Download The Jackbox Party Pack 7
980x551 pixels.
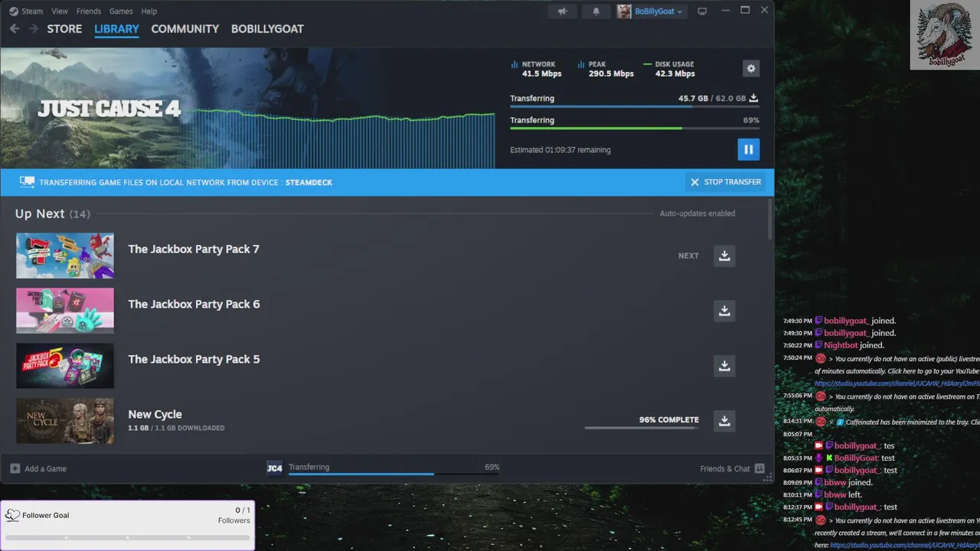point(724,256)
